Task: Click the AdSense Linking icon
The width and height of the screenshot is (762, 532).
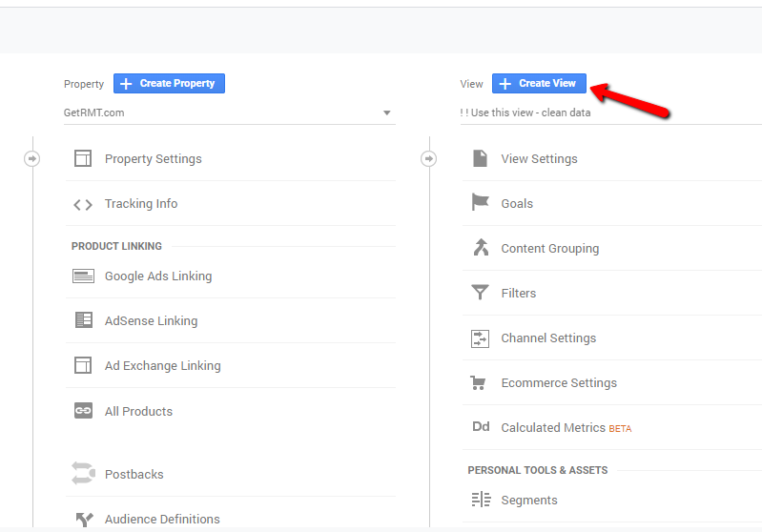Action: click(x=84, y=320)
